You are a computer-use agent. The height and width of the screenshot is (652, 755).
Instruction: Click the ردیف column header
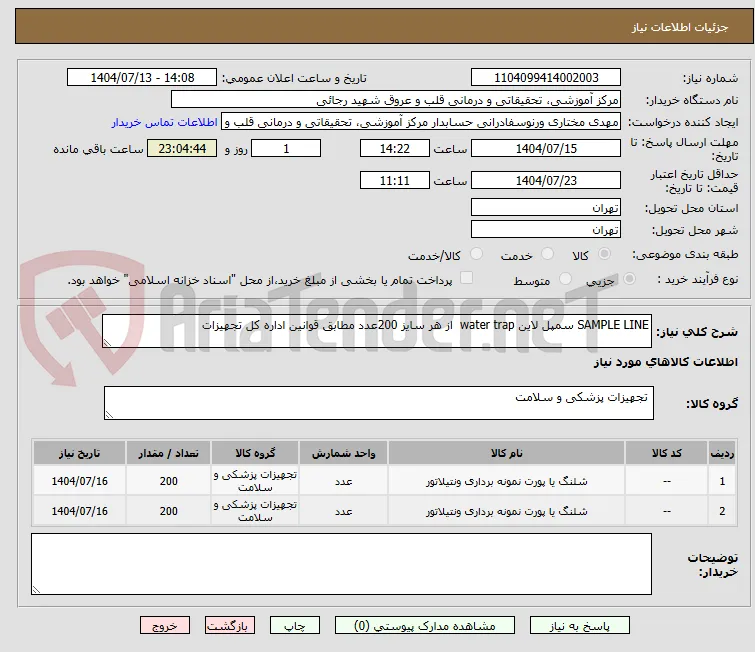722,453
